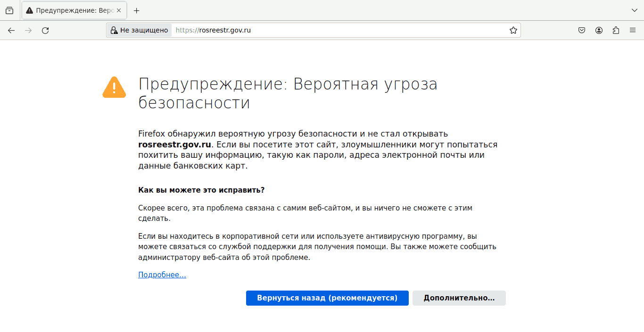Image resolution: width=644 pixels, height=332 pixels.
Task: Open the hamburger application menu
Action: coord(633,30)
